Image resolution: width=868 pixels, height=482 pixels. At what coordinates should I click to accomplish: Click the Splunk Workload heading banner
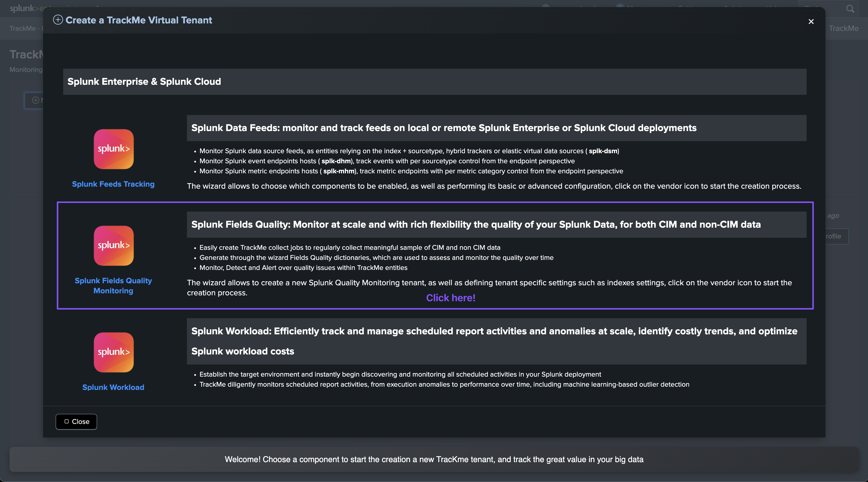(497, 341)
